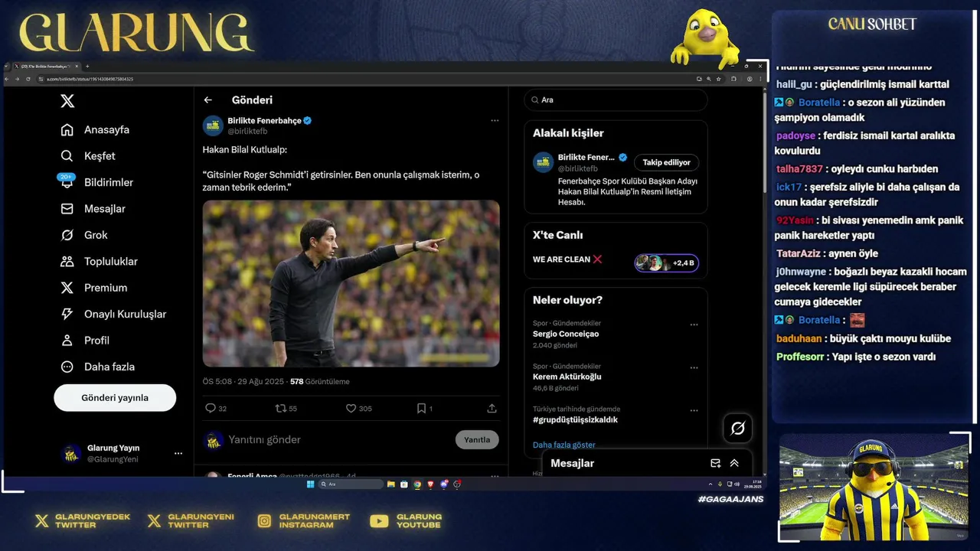This screenshot has height=551, width=980.
Task: Open Anasayfa (Home) in the sidebar
Action: point(95,129)
